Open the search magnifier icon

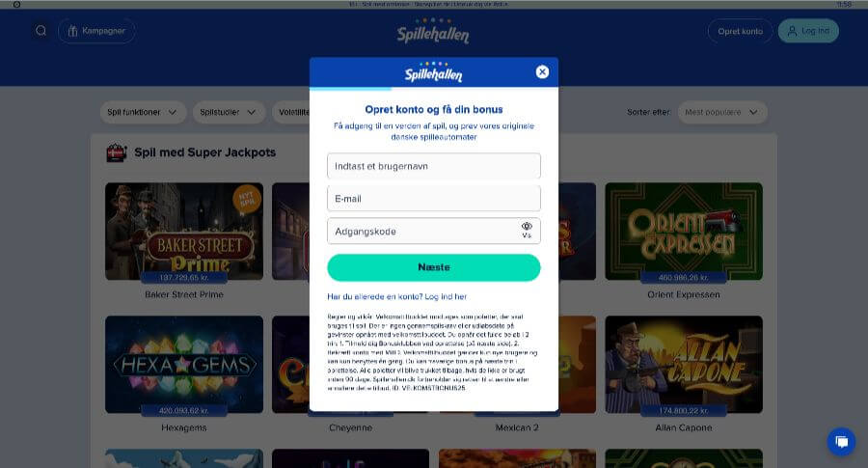(41, 31)
